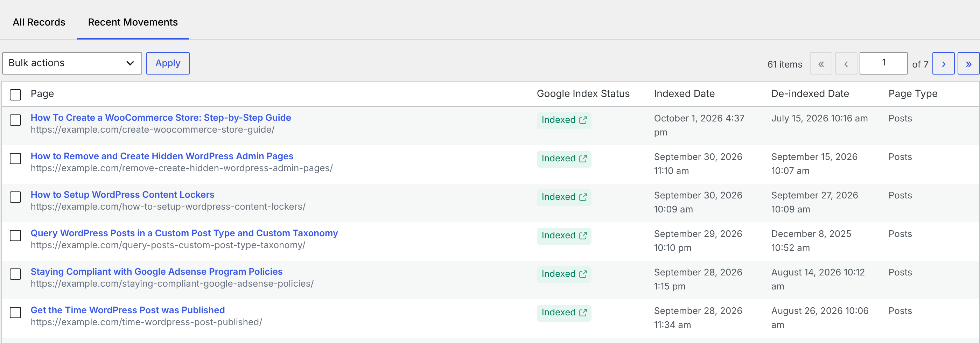Image resolution: width=980 pixels, height=343 pixels.
Task: Select the Recent Movements tab
Action: [x=133, y=22]
